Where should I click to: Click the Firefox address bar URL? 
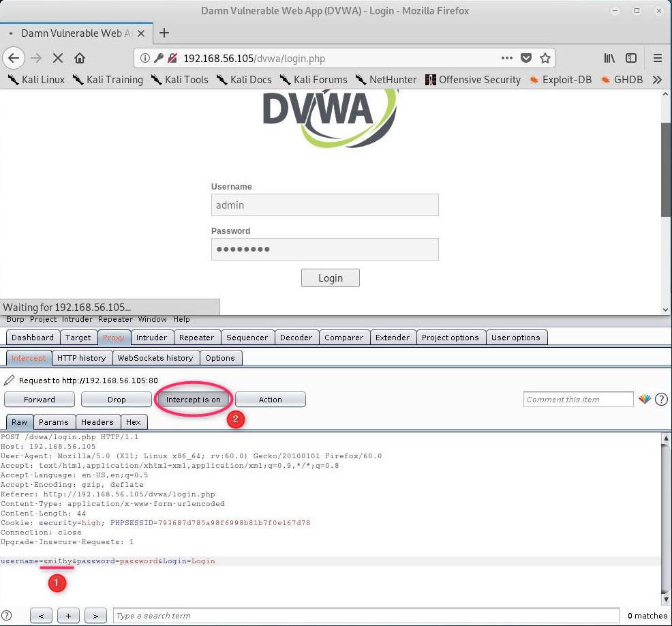click(254, 59)
